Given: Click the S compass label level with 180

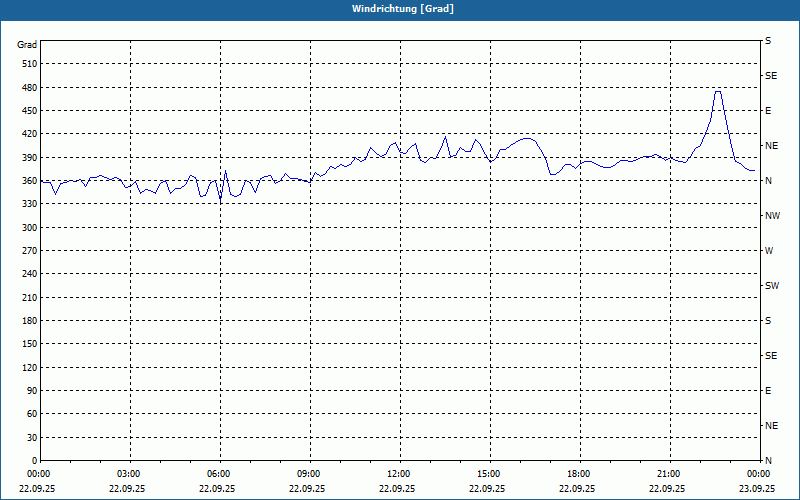Looking at the screenshot, I should [x=768, y=321].
